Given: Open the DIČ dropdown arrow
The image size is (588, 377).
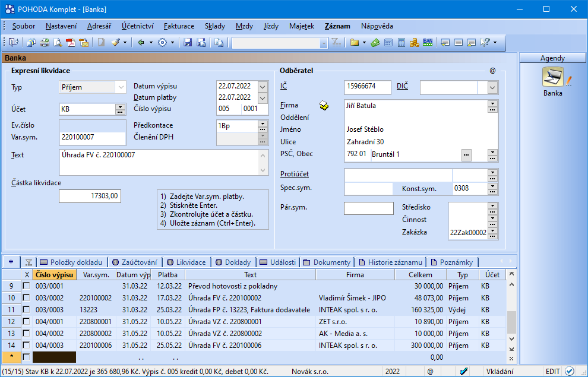Looking at the screenshot, I should [x=492, y=88].
